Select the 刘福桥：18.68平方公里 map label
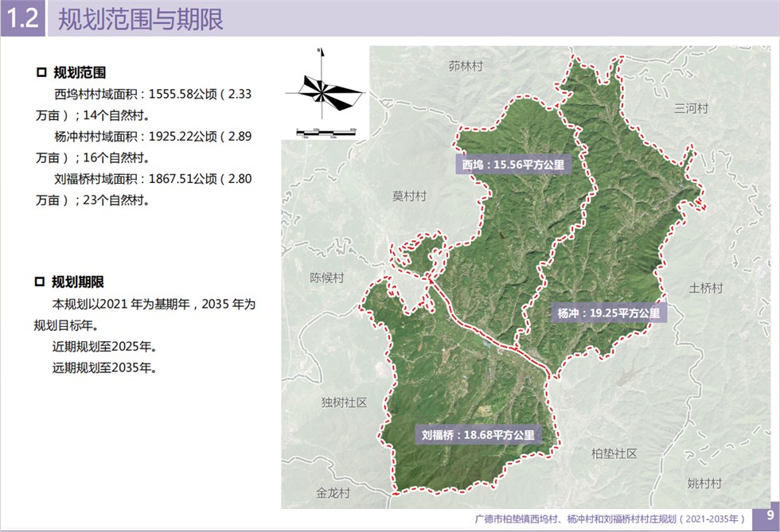The height and width of the screenshot is (532, 780). pos(478,435)
